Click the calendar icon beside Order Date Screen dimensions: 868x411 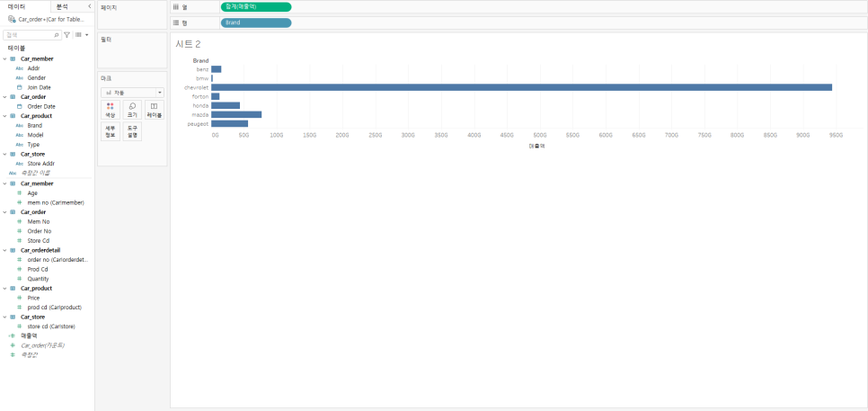[20, 106]
